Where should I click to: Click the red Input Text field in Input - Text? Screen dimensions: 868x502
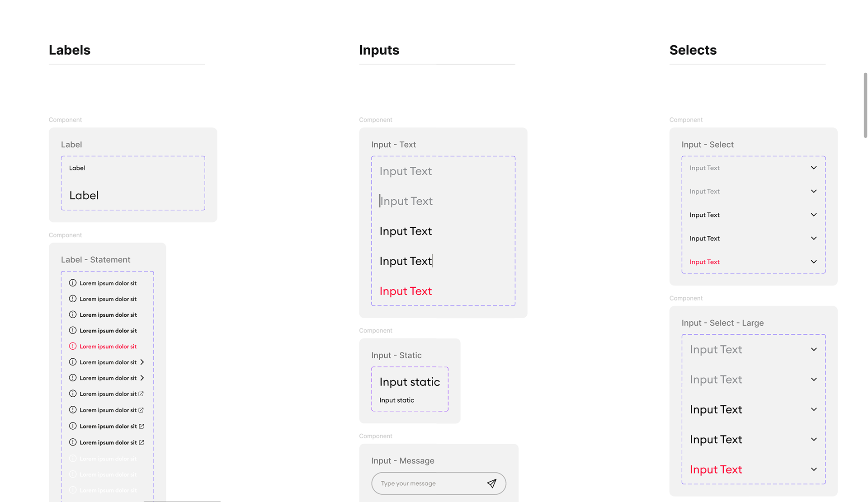pos(406,291)
